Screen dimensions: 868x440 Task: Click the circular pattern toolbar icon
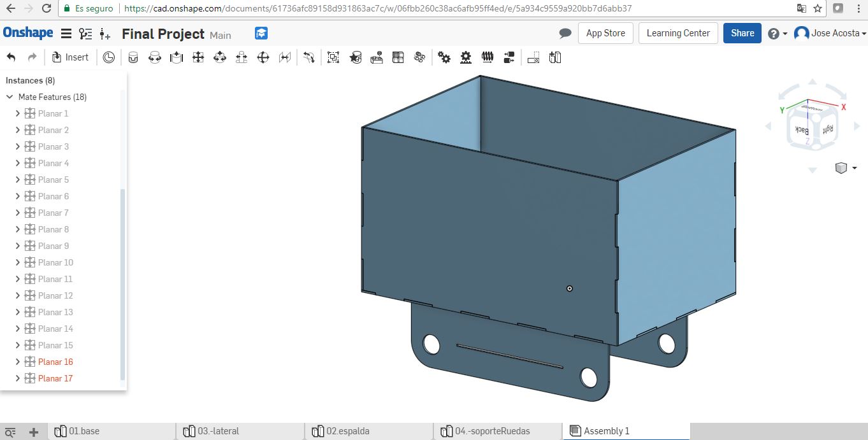(x=419, y=57)
